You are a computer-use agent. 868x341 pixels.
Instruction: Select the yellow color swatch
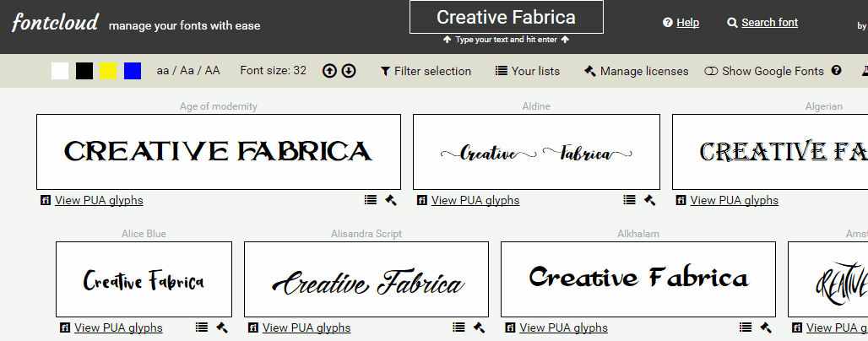108,71
